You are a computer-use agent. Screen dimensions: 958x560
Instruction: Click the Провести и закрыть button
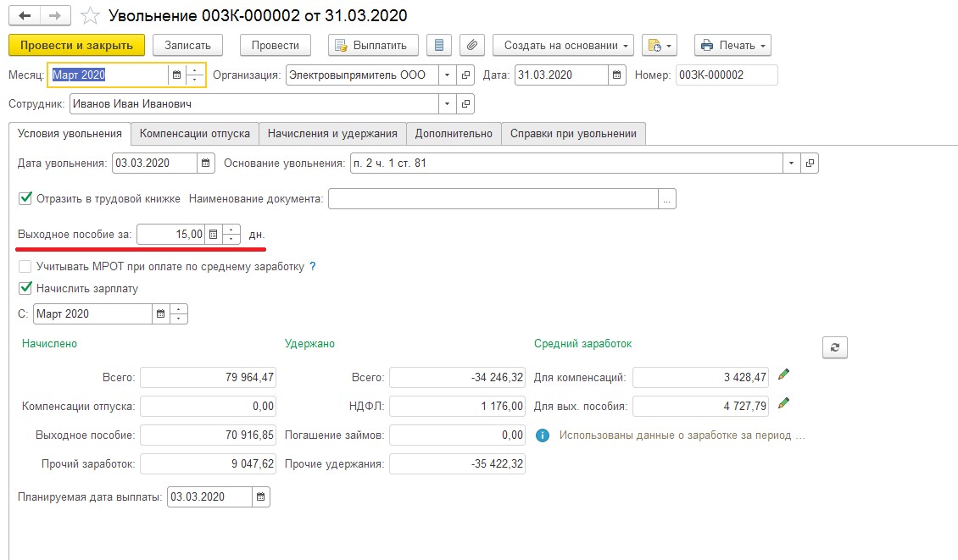(76, 45)
